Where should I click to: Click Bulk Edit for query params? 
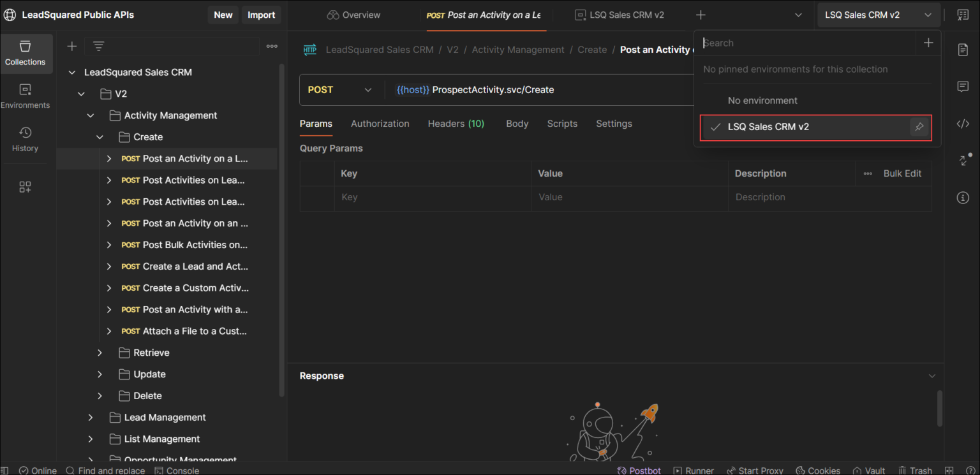[902, 173]
